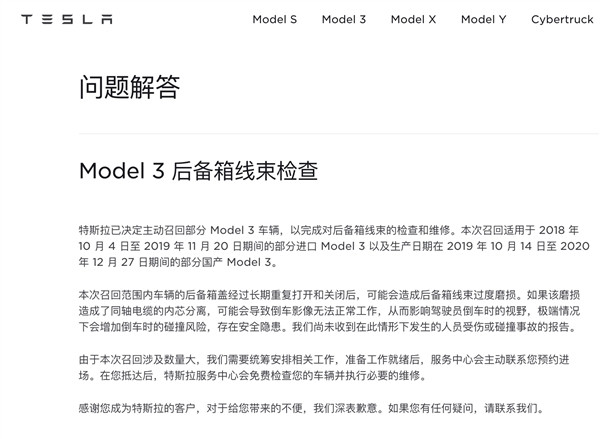
Task: Go to the Model X page
Action: click(x=413, y=19)
